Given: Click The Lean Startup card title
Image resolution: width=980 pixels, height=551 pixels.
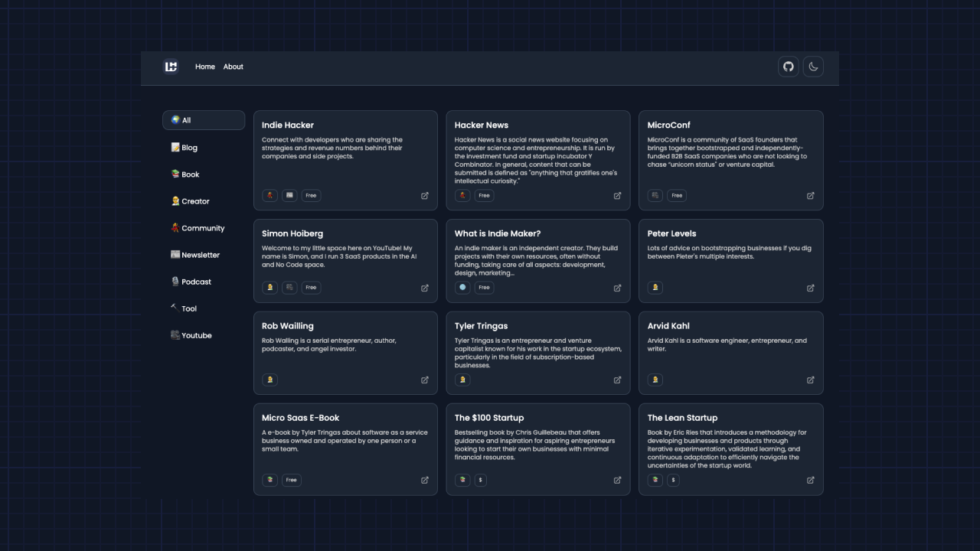Looking at the screenshot, I should [683, 418].
